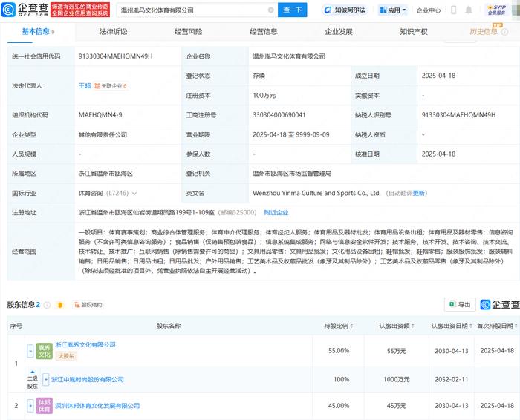Click the 岚秀文化 shareholder logo
Viewport: 520px width, 420px height.
pos(45,351)
